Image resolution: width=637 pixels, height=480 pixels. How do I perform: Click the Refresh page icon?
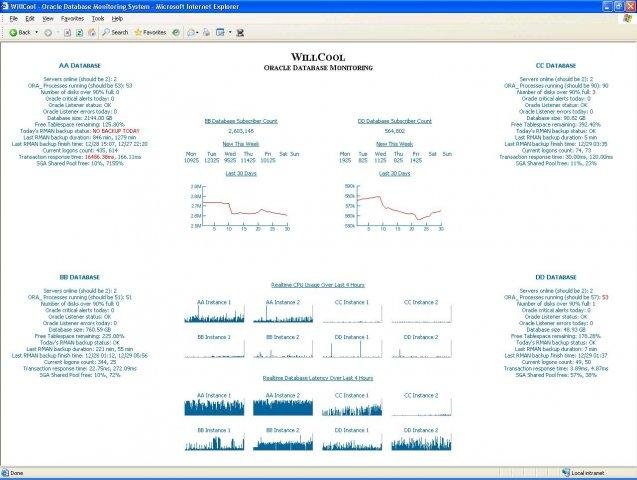coord(80,33)
